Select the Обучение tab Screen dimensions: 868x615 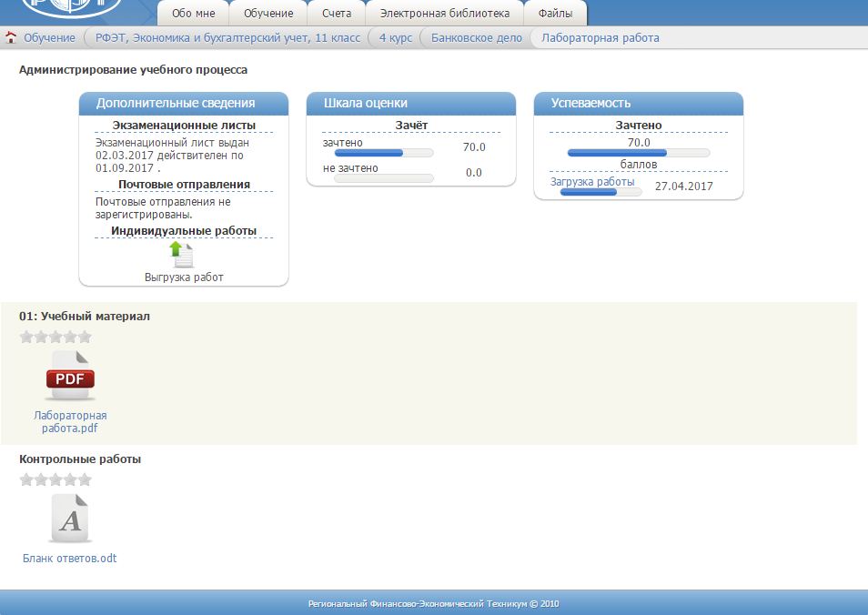[268, 14]
